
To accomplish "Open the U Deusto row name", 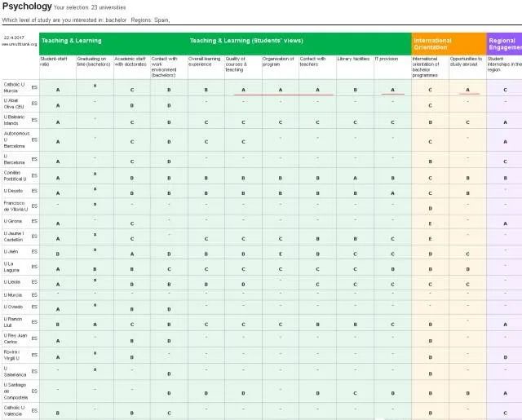I will [x=13, y=191].
